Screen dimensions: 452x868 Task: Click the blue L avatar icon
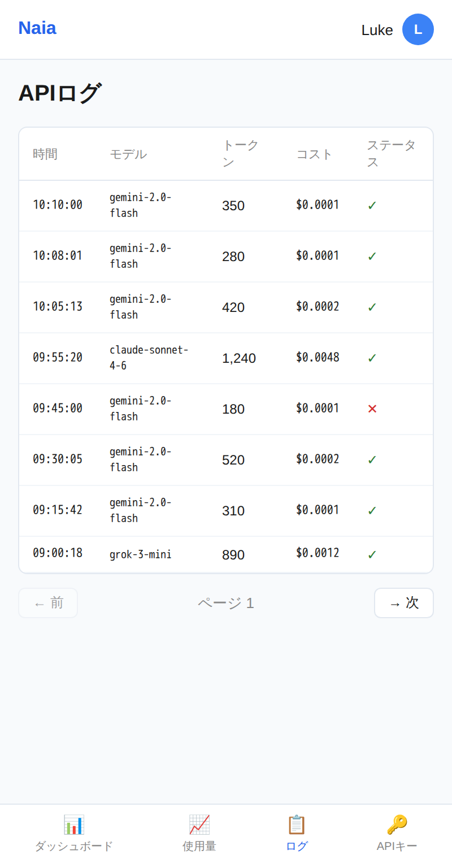pyautogui.click(x=418, y=29)
